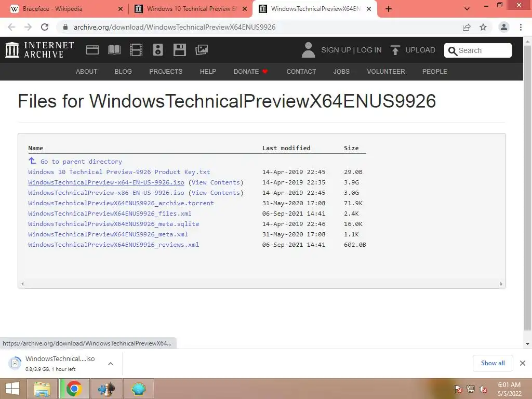532x399 pixels.
Task: Click the search magnifier icon
Action: coord(453,51)
